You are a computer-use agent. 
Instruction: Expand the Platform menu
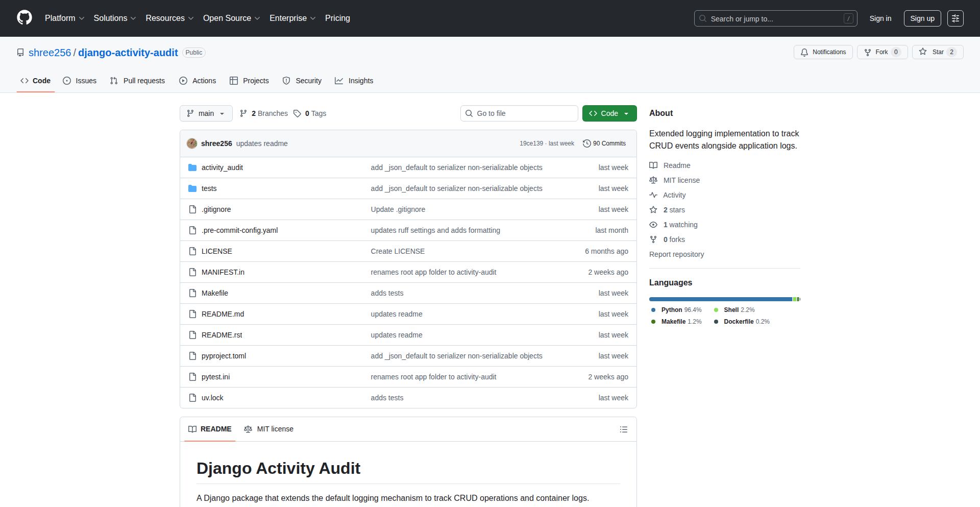point(64,18)
